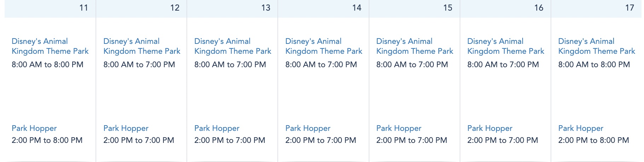
Task: Open Park Hopper under day 15
Action: tap(398, 128)
